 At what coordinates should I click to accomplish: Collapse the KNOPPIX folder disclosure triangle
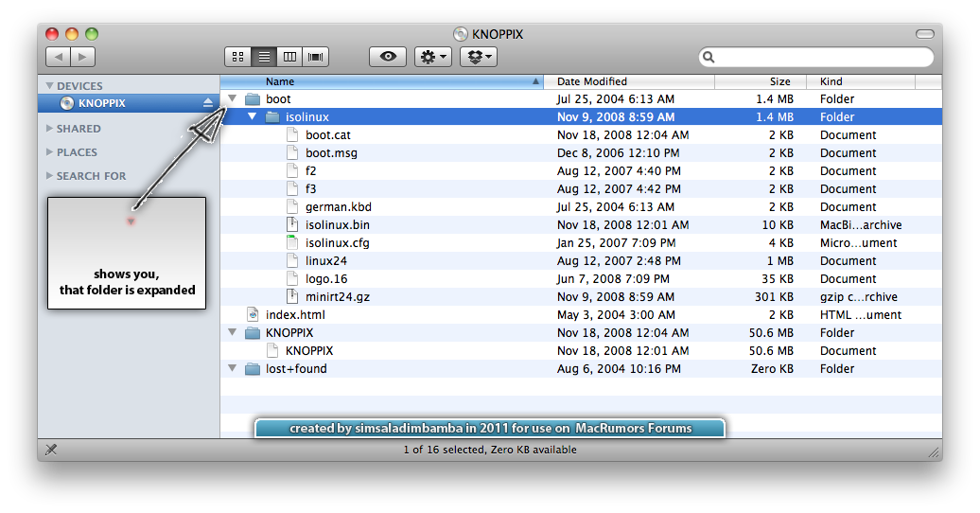click(x=233, y=333)
